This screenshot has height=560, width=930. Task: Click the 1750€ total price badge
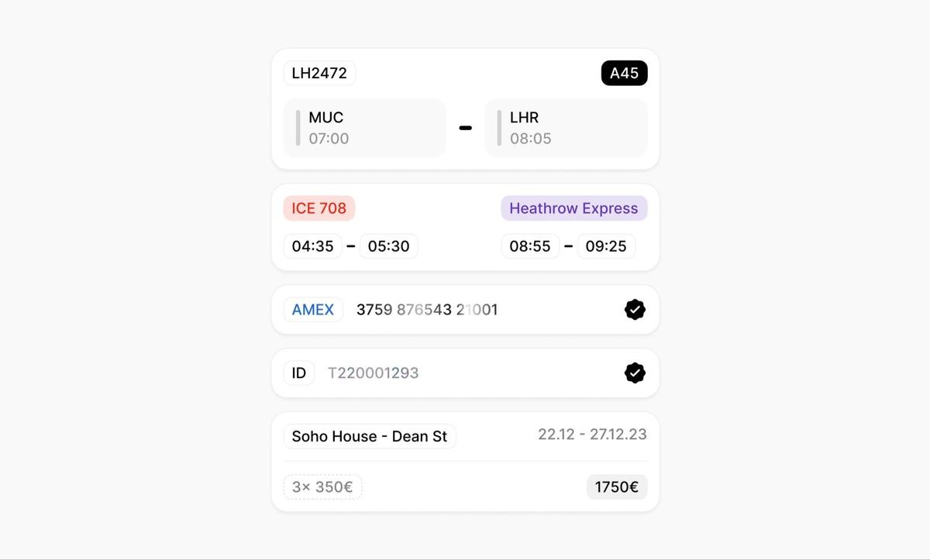(617, 487)
